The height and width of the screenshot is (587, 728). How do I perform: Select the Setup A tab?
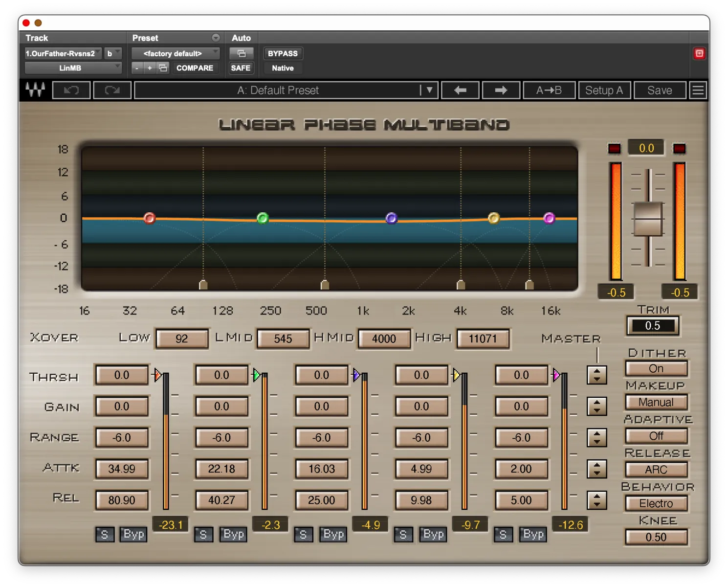pyautogui.click(x=604, y=90)
